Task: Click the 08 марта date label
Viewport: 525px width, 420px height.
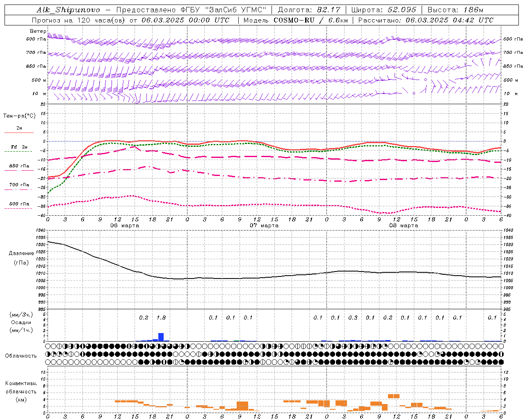Action: coord(404,226)
